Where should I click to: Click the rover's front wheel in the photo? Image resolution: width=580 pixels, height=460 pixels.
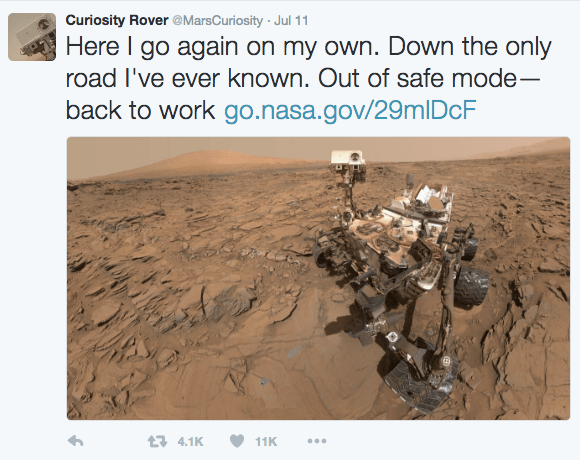coord(420,385)
